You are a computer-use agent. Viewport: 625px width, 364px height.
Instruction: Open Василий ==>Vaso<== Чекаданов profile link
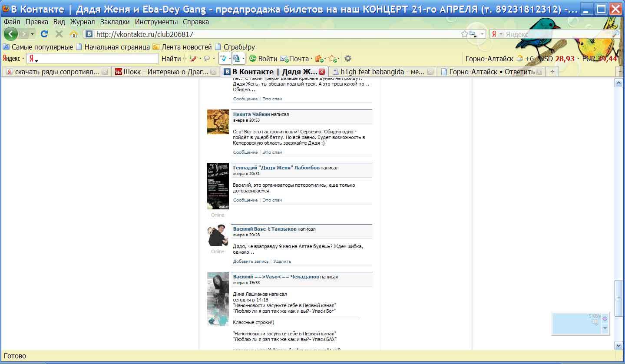pyautogui.click(x=276, y=277)
